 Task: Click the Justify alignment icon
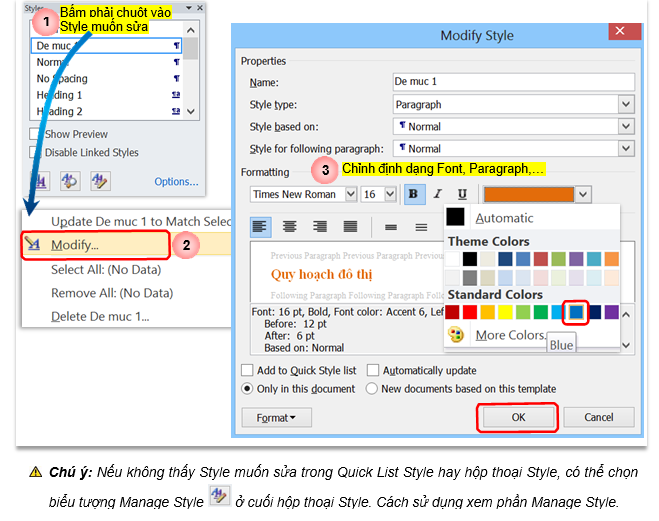click(x=350, y=227)
